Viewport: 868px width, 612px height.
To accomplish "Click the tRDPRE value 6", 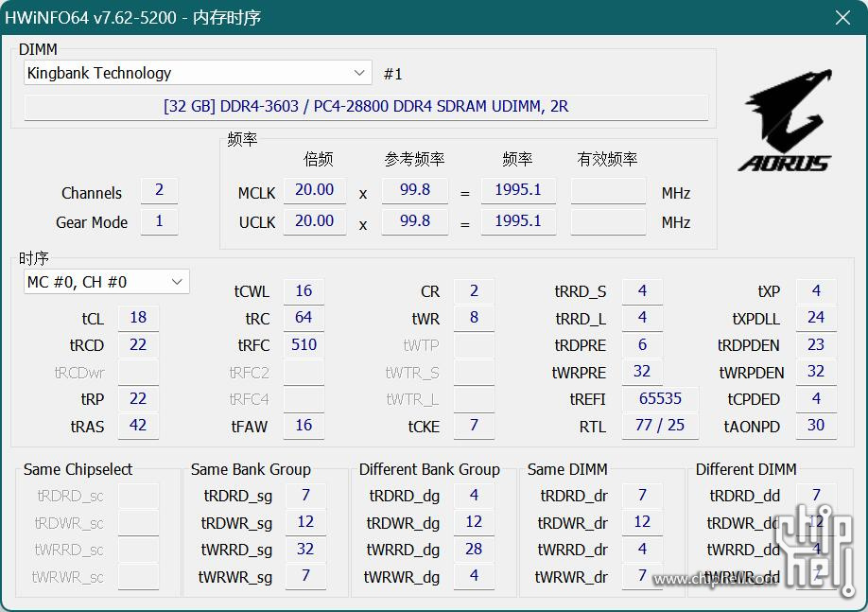I will point(642,345).
